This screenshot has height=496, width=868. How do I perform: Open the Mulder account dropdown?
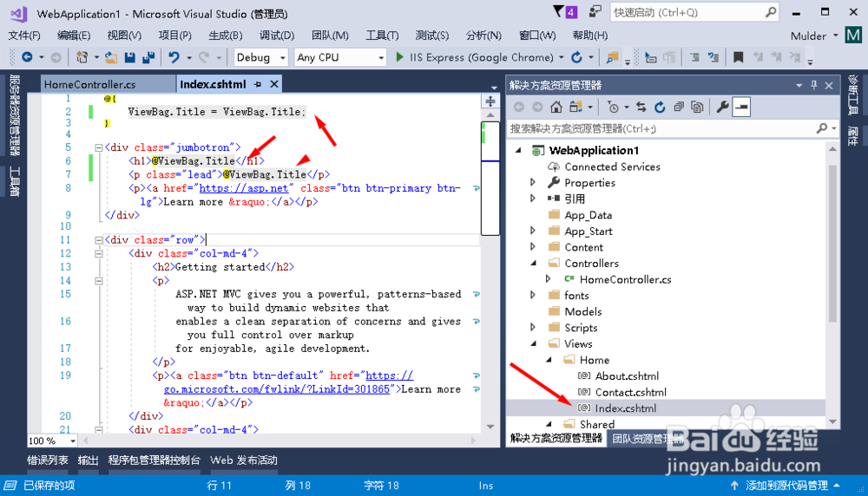(x=814, y=36)
